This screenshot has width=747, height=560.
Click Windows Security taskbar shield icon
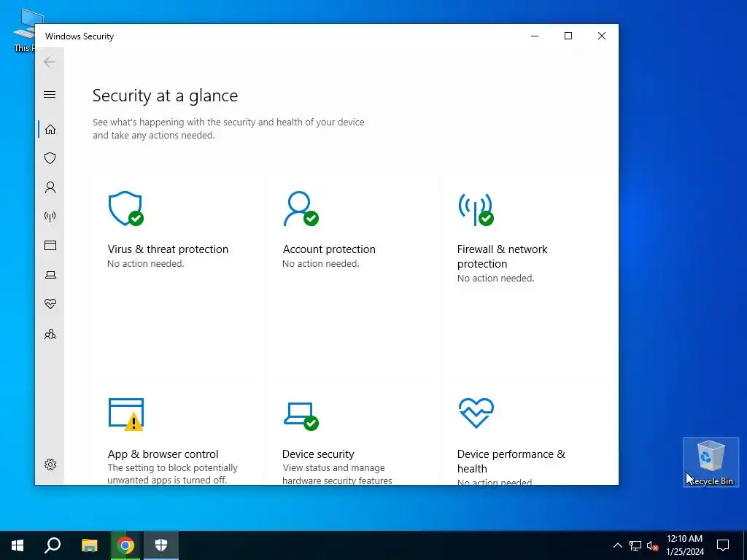pyautogui.click(x=161, y=545)
